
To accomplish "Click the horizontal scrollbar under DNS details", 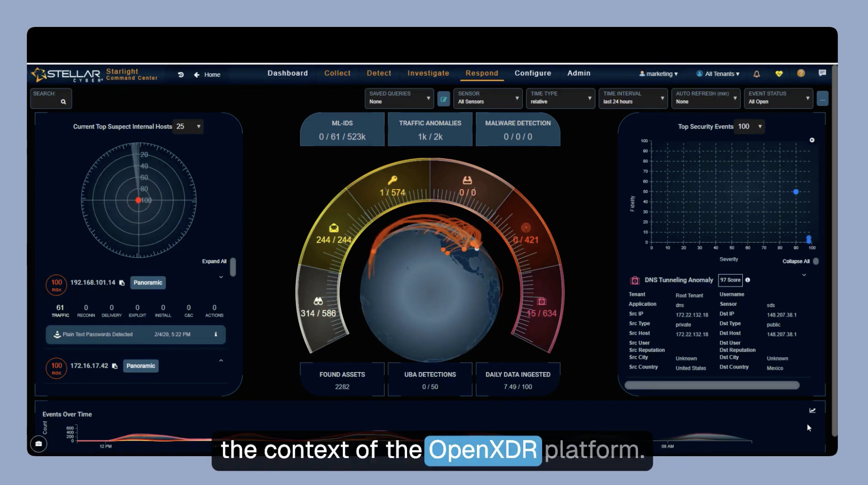I will [x=712, y=385].
